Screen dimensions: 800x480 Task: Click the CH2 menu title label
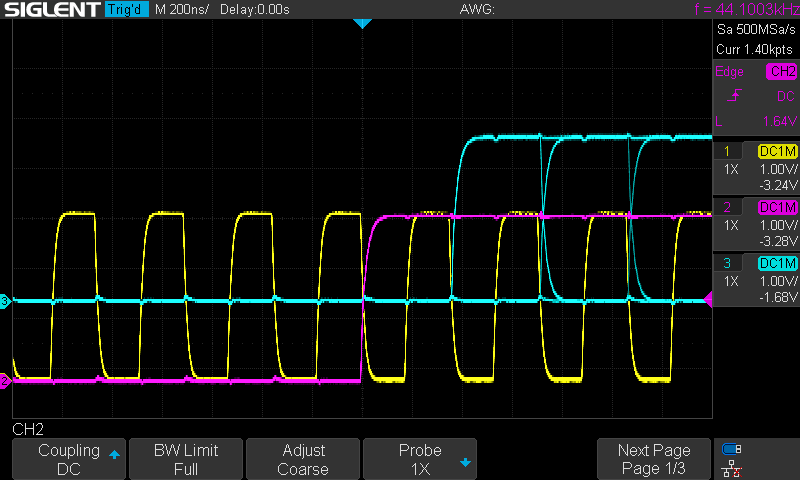tap(28, 429)
